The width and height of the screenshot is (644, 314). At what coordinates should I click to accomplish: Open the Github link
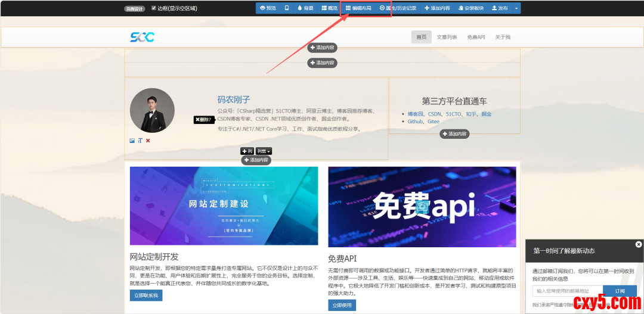415,122
